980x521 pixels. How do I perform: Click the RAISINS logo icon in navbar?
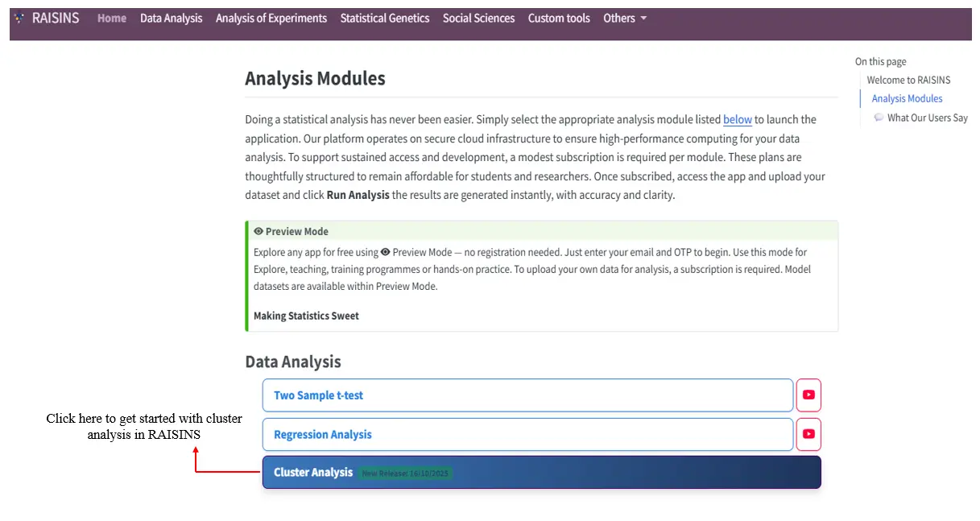pos(19,18)
